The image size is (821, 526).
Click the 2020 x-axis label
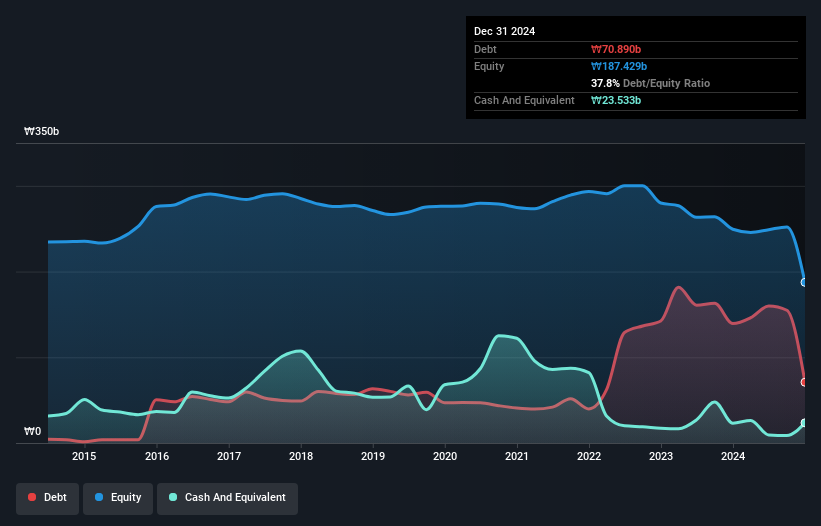coord(445,456)
